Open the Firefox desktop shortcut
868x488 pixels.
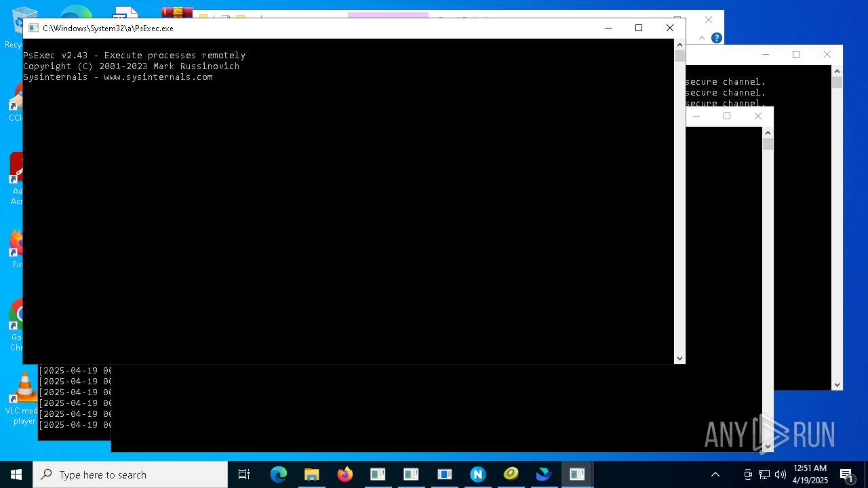[16, 248]
